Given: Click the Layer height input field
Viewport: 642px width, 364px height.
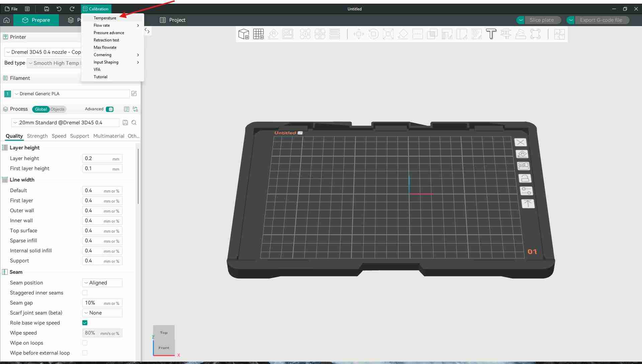Looking at the screenshot, I should tap(102, 158).
